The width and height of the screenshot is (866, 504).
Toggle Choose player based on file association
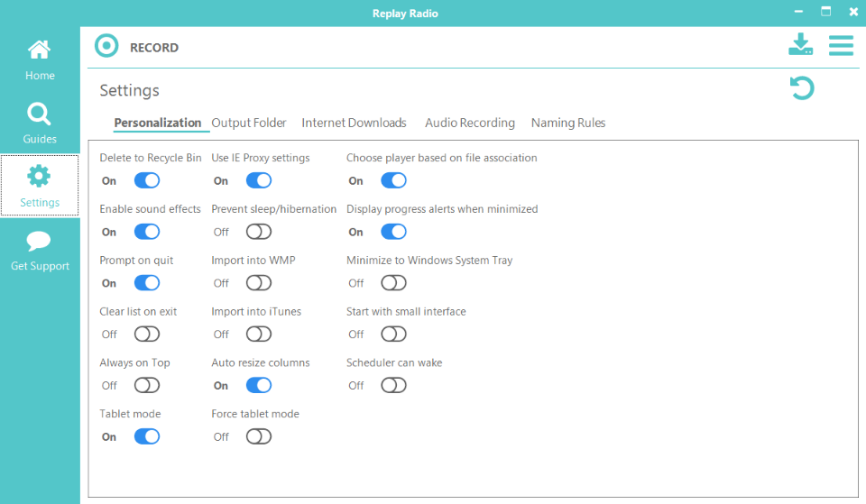tap(394, 180)
